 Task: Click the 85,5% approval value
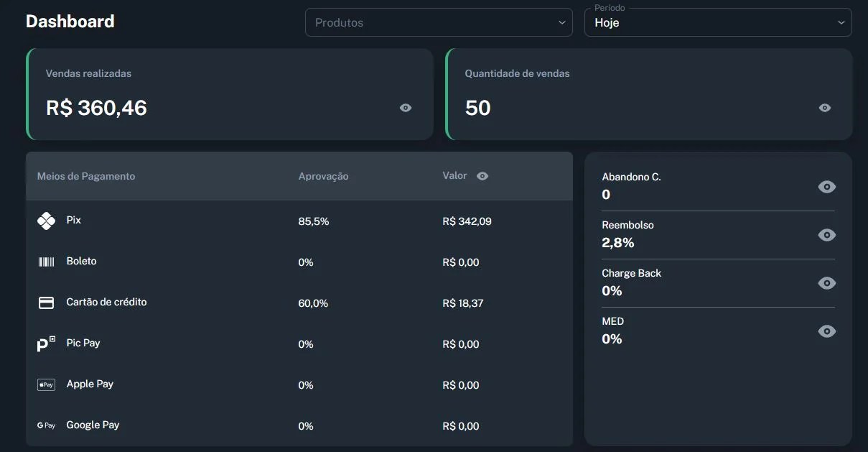pos(314,221)
